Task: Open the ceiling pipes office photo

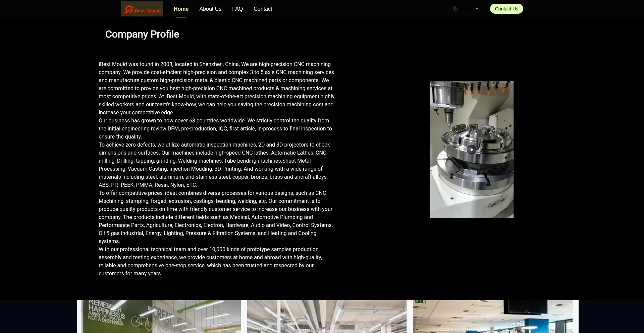Action: coord(327,317)
